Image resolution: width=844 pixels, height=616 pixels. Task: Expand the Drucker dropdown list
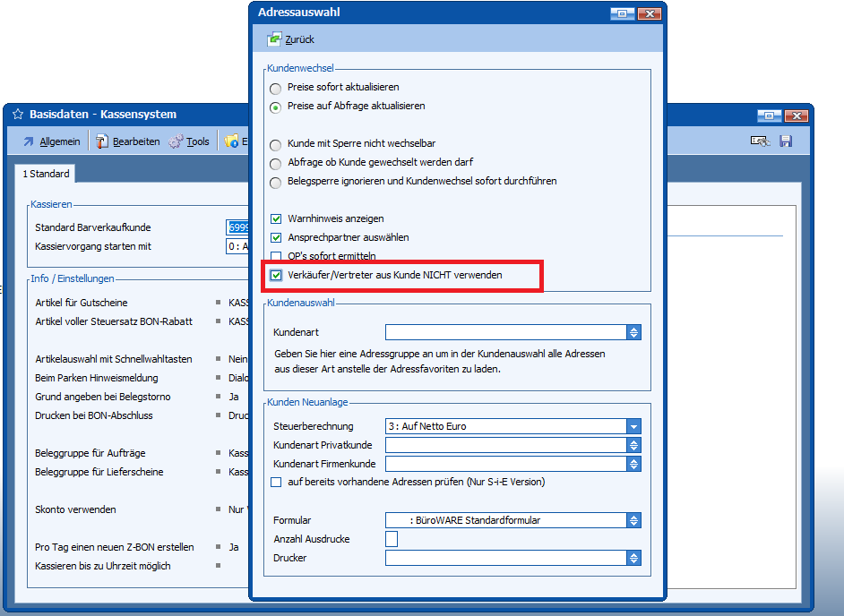[633, 558]
